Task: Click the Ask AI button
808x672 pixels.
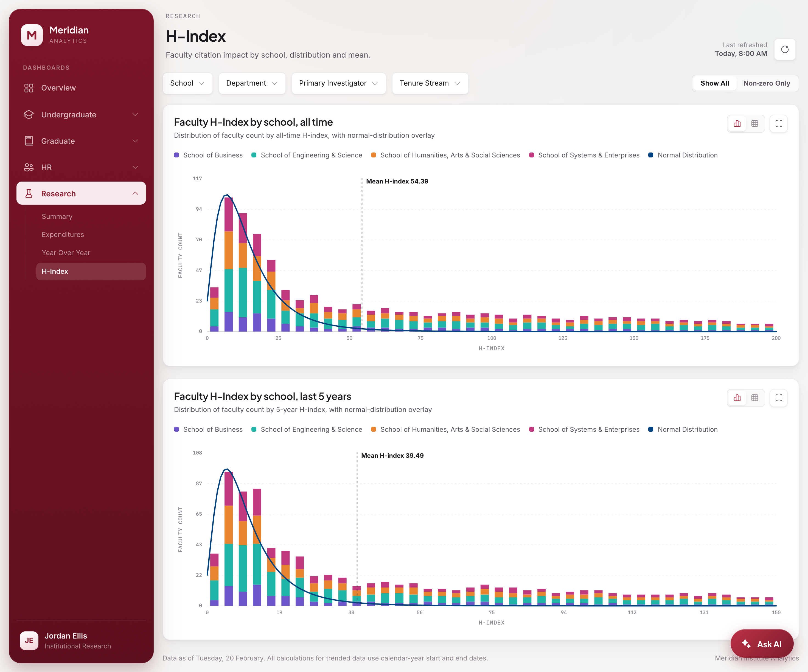Action: (762, 644)
